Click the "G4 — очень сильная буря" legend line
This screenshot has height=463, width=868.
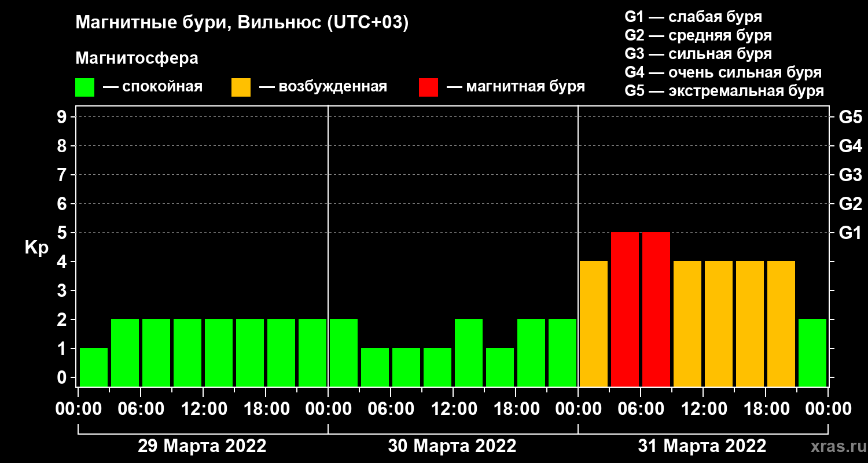(723, 72)
